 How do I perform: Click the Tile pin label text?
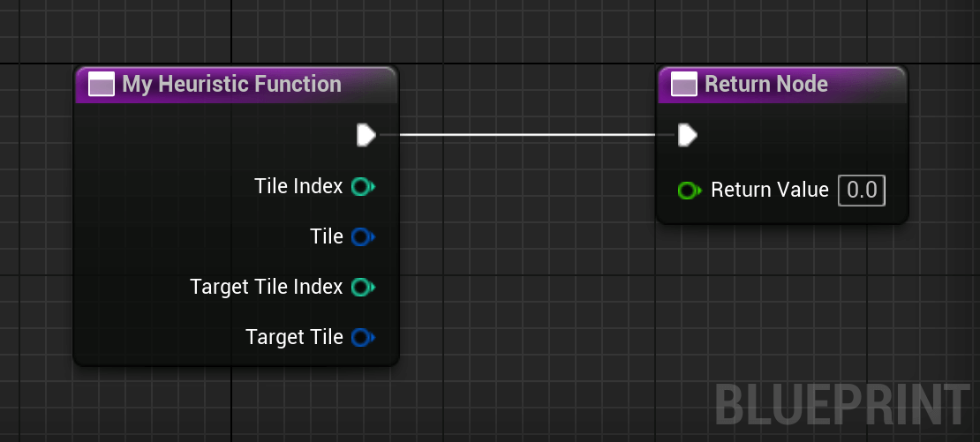coord(327,236)
